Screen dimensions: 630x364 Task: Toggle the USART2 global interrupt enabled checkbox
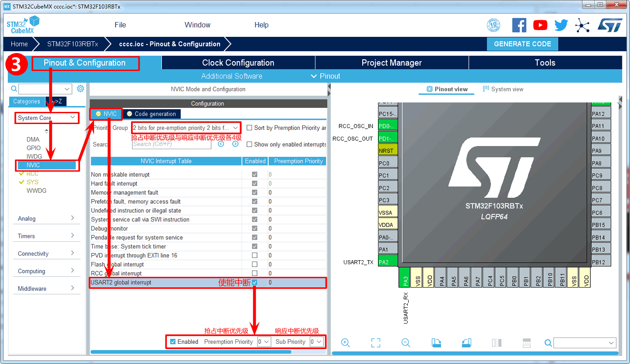coord(255,282)
